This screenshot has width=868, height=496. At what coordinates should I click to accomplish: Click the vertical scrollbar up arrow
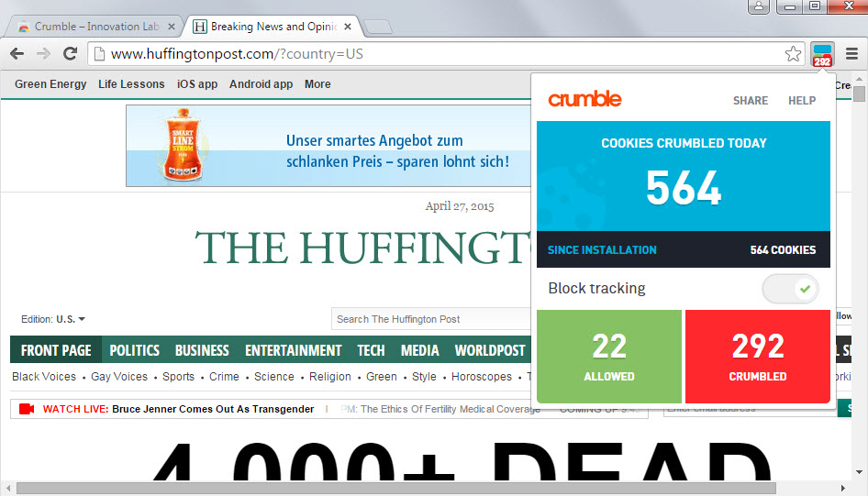tap(859, 80)
